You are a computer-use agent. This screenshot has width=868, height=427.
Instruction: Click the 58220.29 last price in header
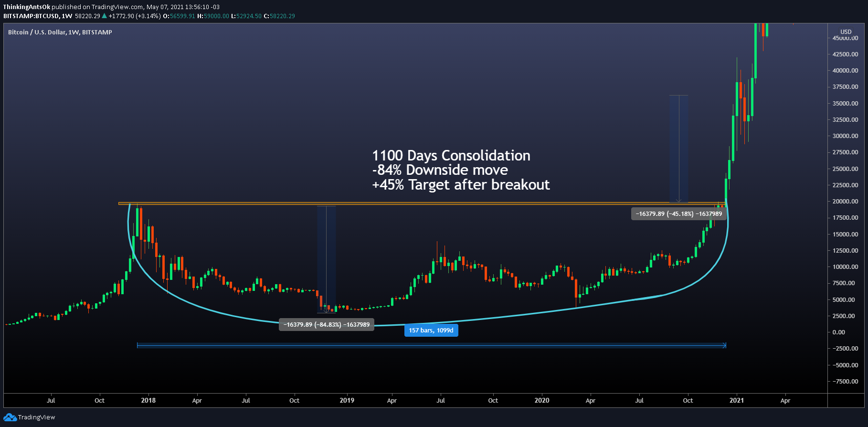(x=87, y=16)
